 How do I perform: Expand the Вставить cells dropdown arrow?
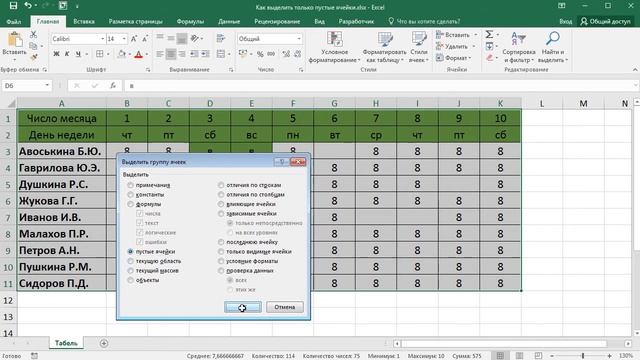[476, 35]
